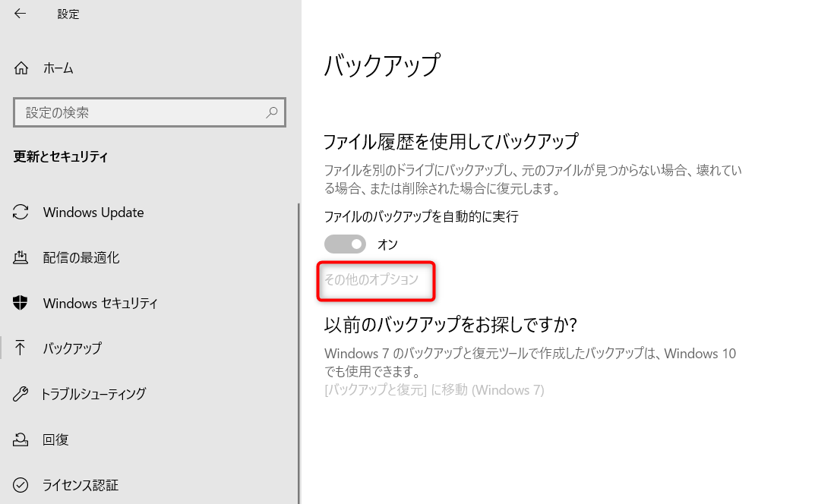Click the 更新とセキュリティ category heading
Viewport: 815px width, 504px height.
point(61,156)
